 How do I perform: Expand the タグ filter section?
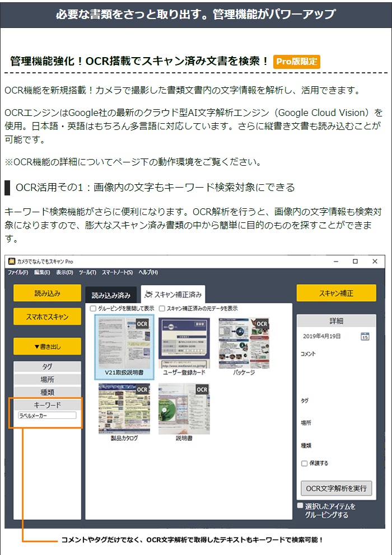(x=47, y=367)
